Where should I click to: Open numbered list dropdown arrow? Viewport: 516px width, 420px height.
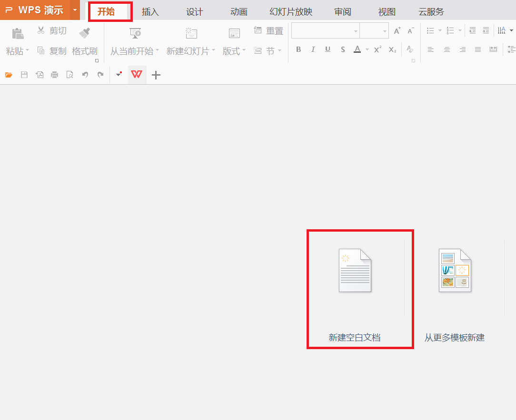(x=460, y=30)
